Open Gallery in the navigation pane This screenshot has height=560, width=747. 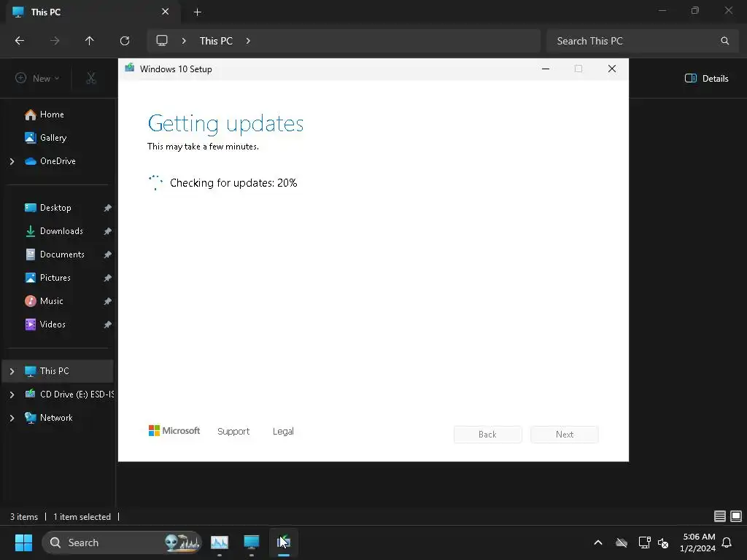point(53,138)
